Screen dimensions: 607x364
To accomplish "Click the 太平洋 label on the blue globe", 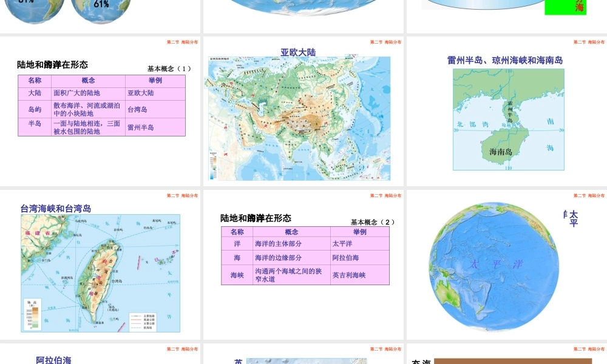I will 495,265.
